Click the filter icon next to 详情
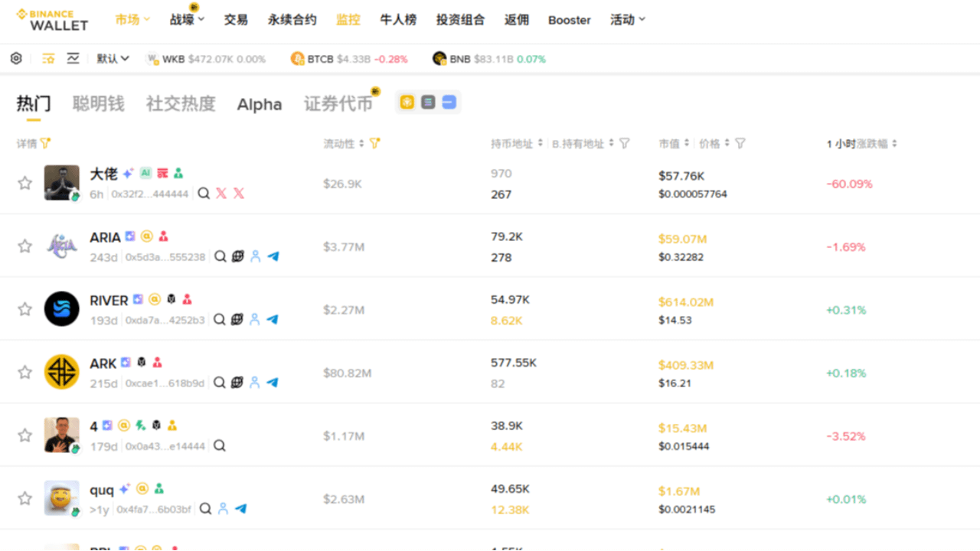 tap(45, 143)
